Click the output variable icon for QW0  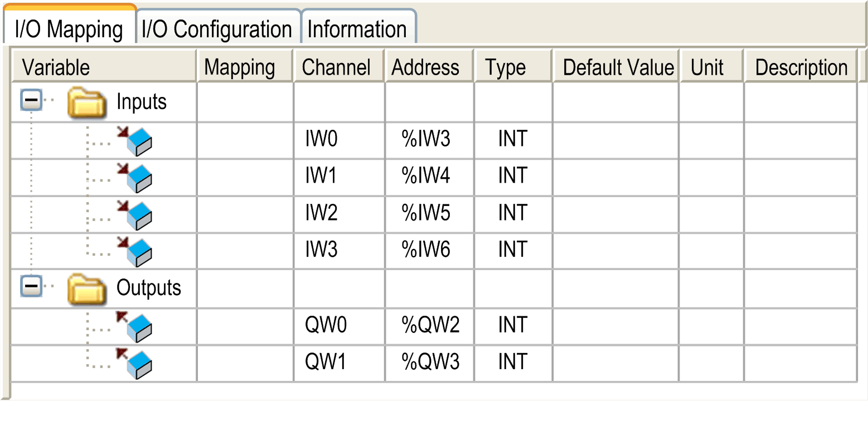135,327
